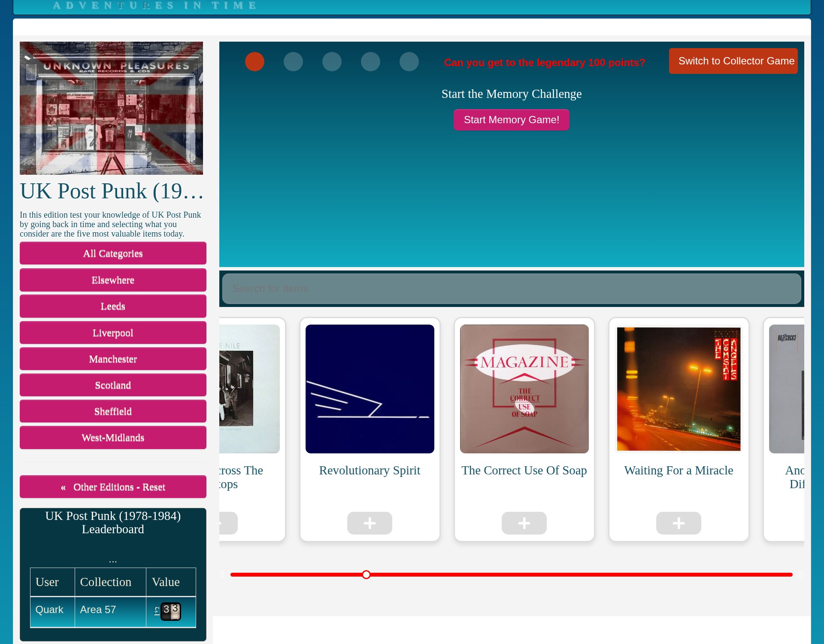The image size is (824, 644).
Task: Click the leaderboard value £33
Action: [167, 611]
